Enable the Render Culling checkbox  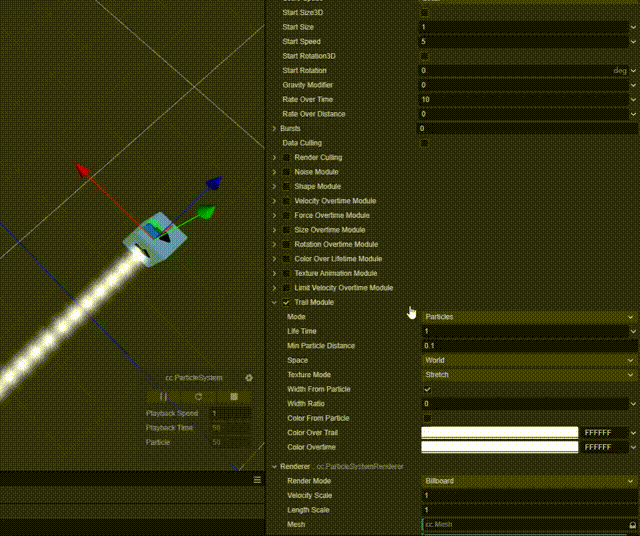pyautogui.click(x=286, y=158)
